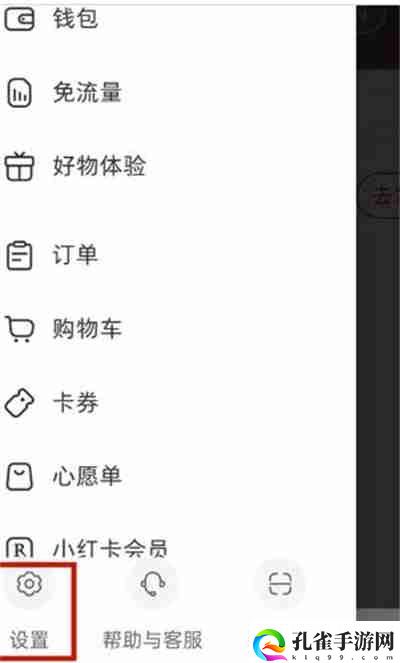Tap the R badge icon for 小红卡会员
400x663 pixels.
coord(19,548)
